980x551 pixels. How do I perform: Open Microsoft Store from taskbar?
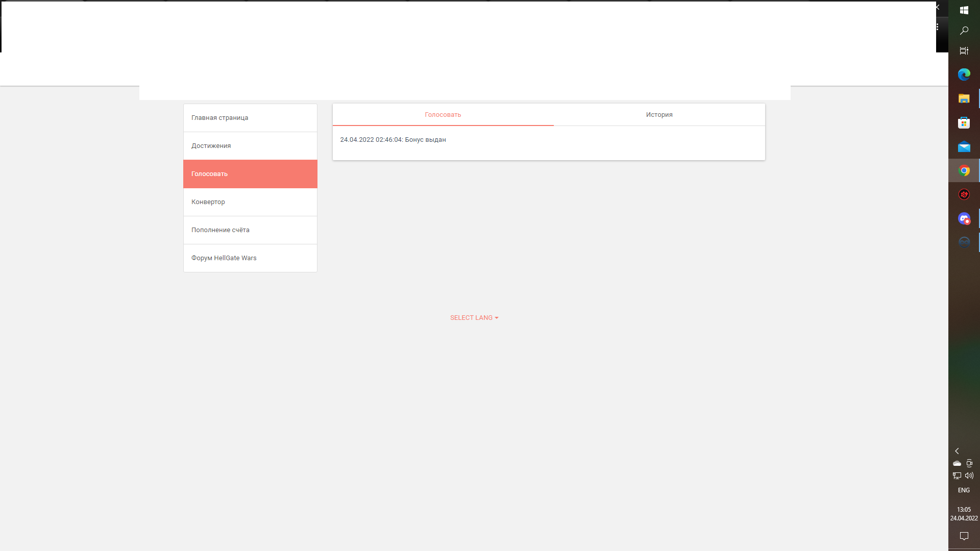tap(964, 122)
